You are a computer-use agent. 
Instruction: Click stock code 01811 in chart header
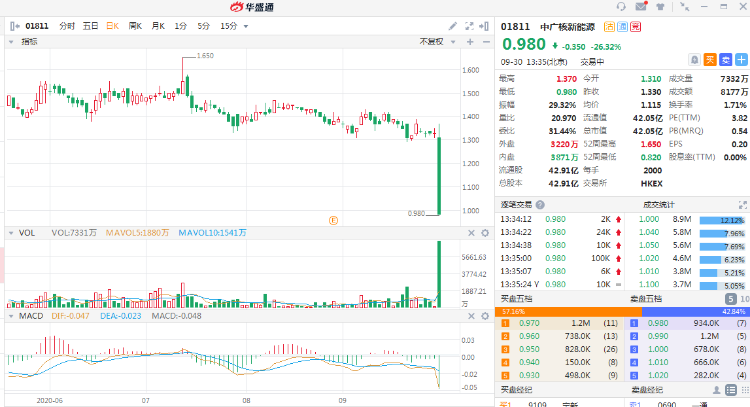tap(37, 26)
